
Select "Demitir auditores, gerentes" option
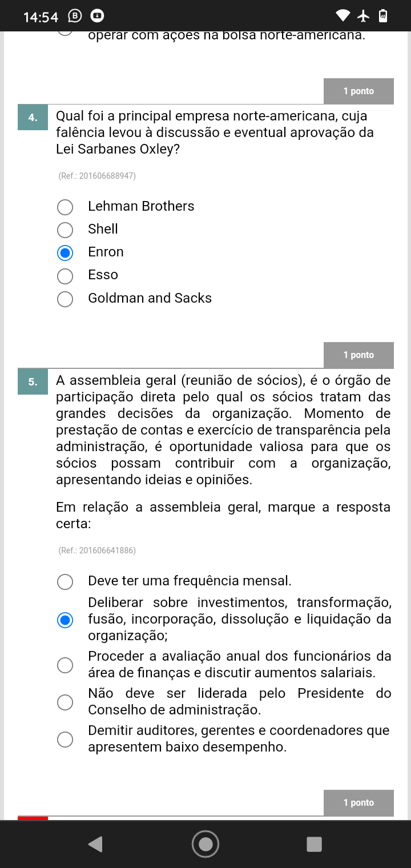(65, 739)
